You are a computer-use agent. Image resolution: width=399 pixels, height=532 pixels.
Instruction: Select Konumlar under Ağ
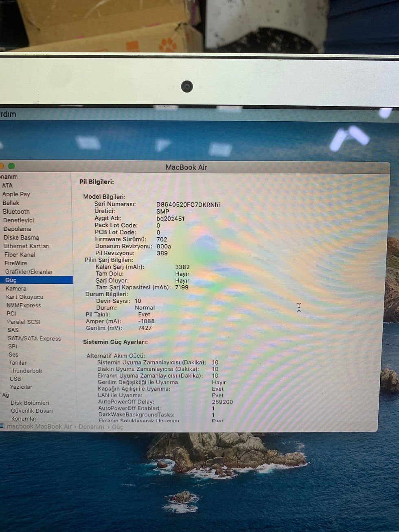(x=24, y=419)
